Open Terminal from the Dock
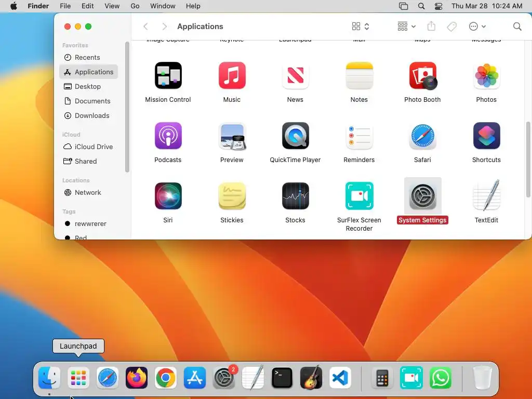This screenshot has width=532, height=399. (x=282, y=378)
